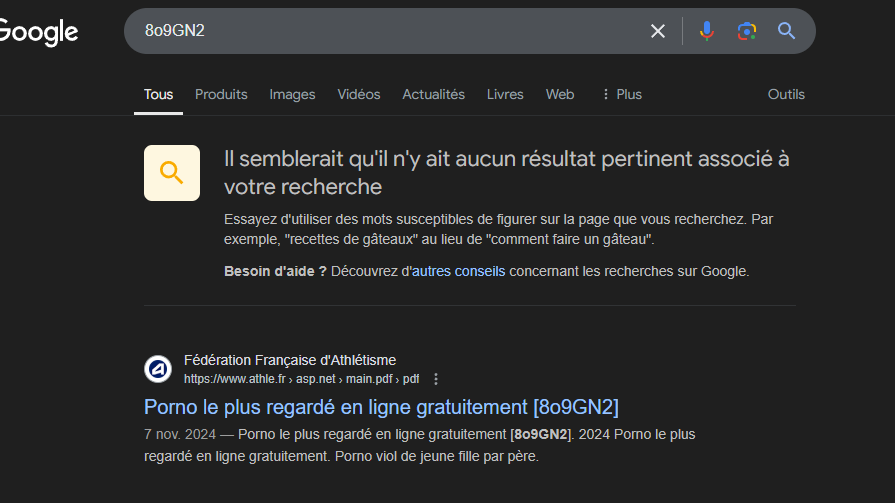
Task: Select the Tous results tab
Action: click(158, 94)
